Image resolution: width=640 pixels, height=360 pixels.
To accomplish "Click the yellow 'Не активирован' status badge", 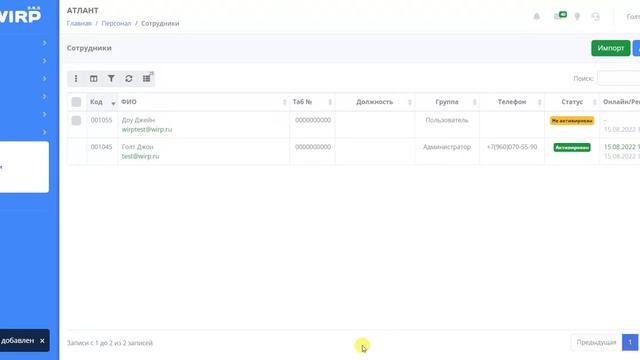I will tap(572, 121).
